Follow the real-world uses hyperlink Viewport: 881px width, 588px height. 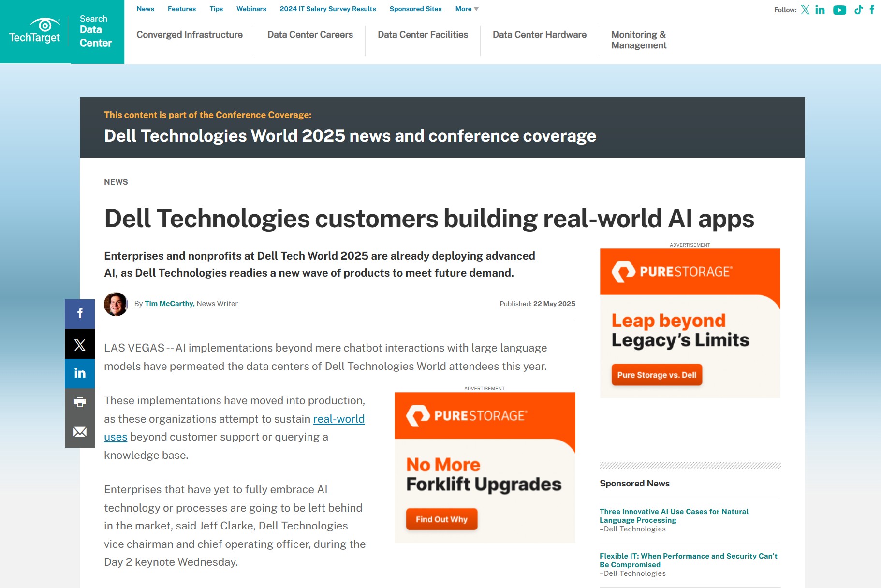pyautogui.click(x=339, y=419)
